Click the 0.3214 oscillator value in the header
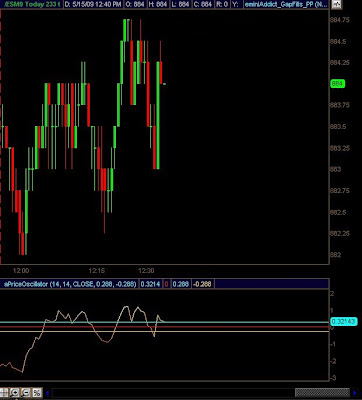Image resolution: width=362 pixels, height=400 pixels. pos(150,284)
